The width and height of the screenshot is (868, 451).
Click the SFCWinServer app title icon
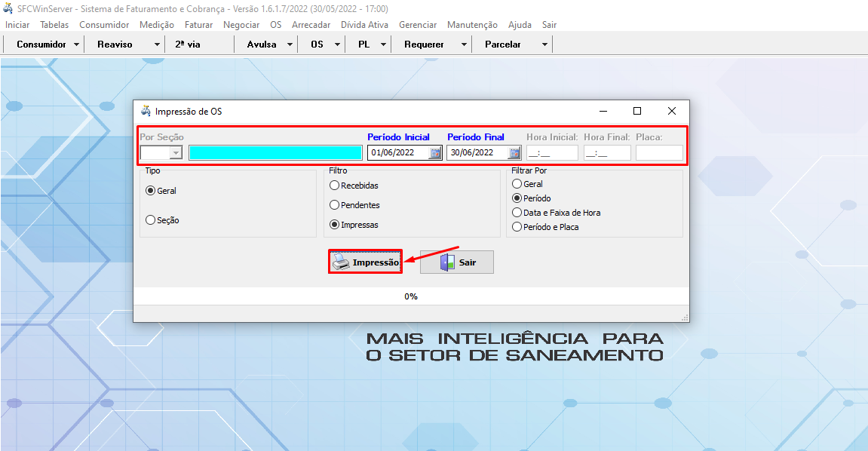pyautogui.click(x=9, y=8)
